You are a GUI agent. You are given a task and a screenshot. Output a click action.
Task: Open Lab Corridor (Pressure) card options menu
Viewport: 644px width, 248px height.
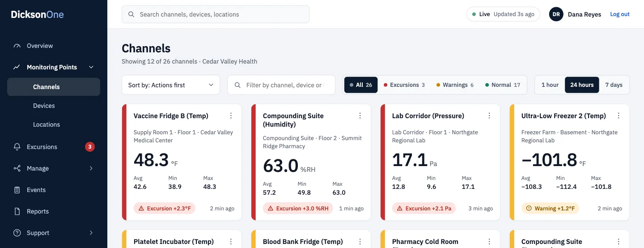(x=489, y=116)
